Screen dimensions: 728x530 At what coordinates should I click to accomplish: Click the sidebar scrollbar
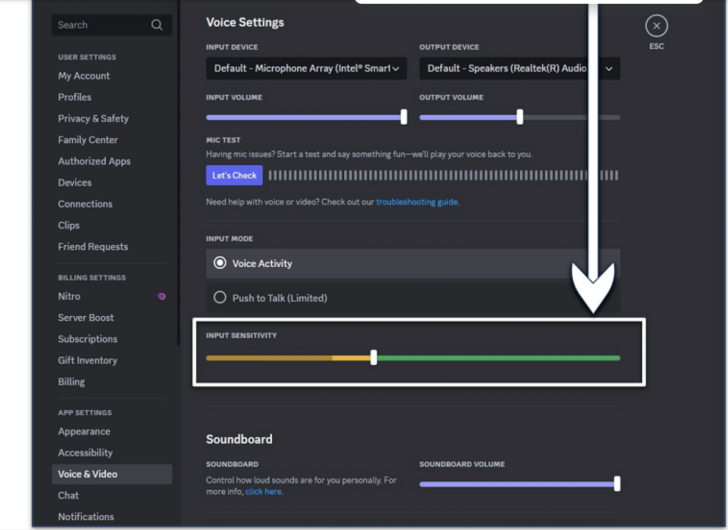pyautogui.click(x=178, y=173)
